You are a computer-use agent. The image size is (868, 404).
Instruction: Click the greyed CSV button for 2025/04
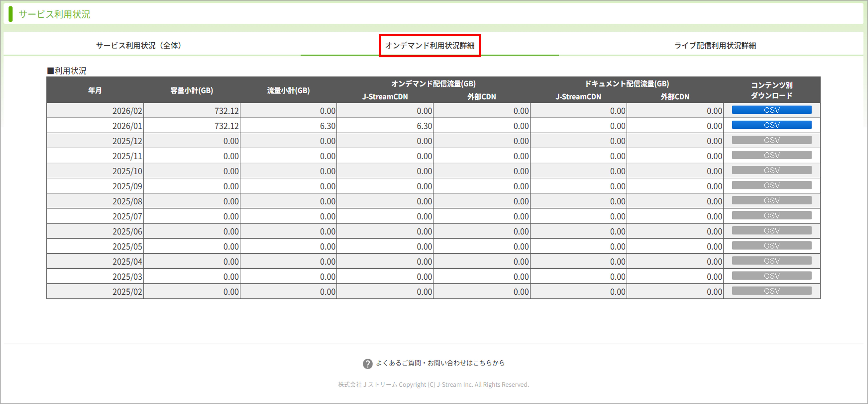[772, 261]
